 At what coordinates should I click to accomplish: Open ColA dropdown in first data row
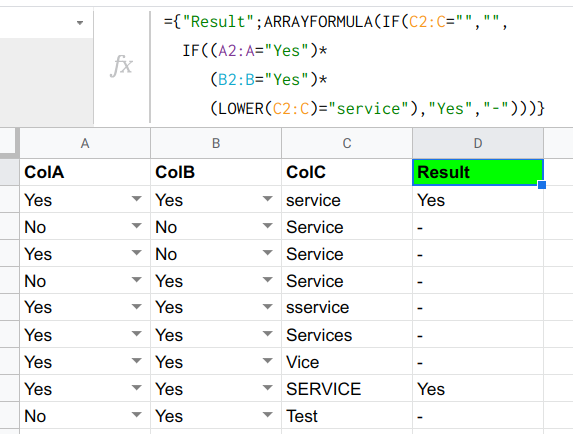coord(137,199)
